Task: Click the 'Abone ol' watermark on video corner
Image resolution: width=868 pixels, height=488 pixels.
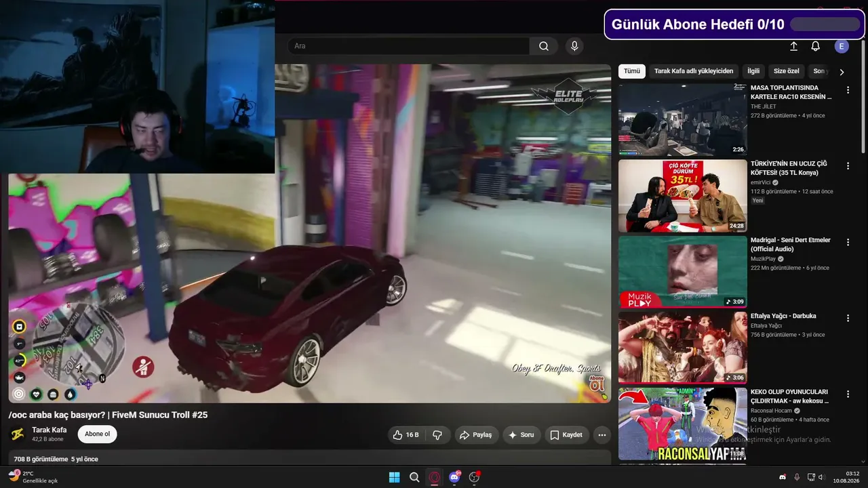Action: [597, 384]
